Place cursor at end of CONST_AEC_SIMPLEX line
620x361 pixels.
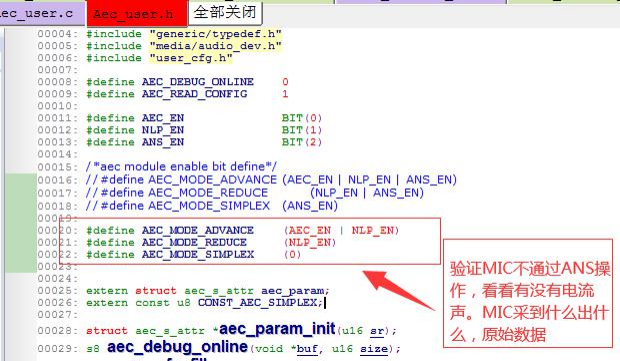pos(324,303)
